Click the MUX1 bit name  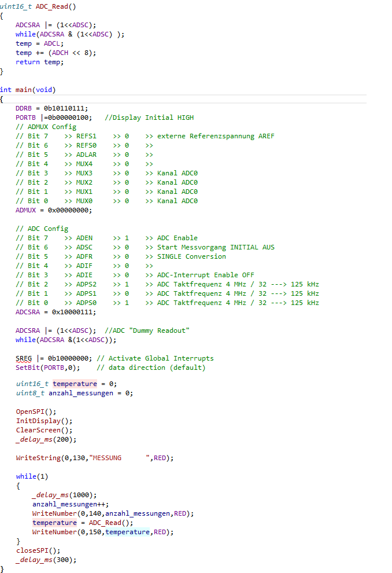84,192
